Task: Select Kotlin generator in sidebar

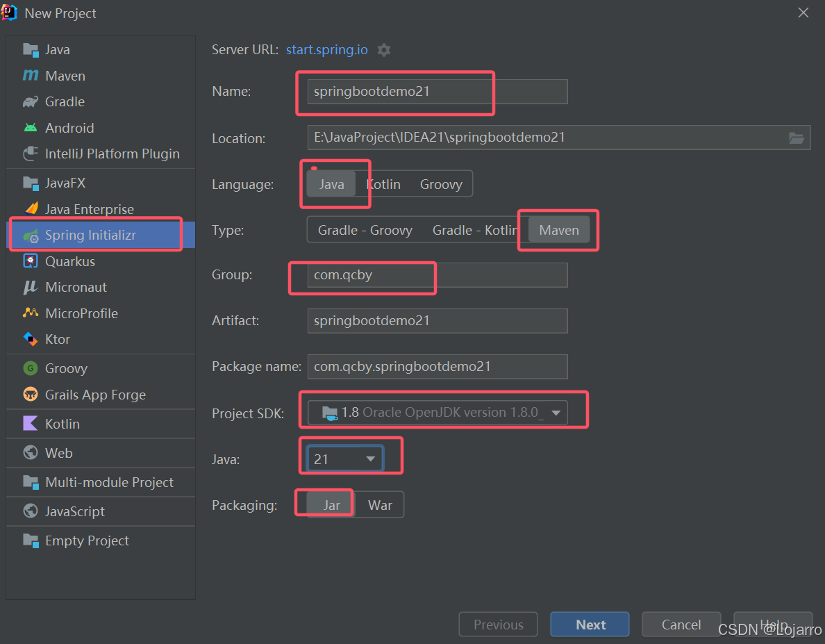Action: tap(101, 424)
